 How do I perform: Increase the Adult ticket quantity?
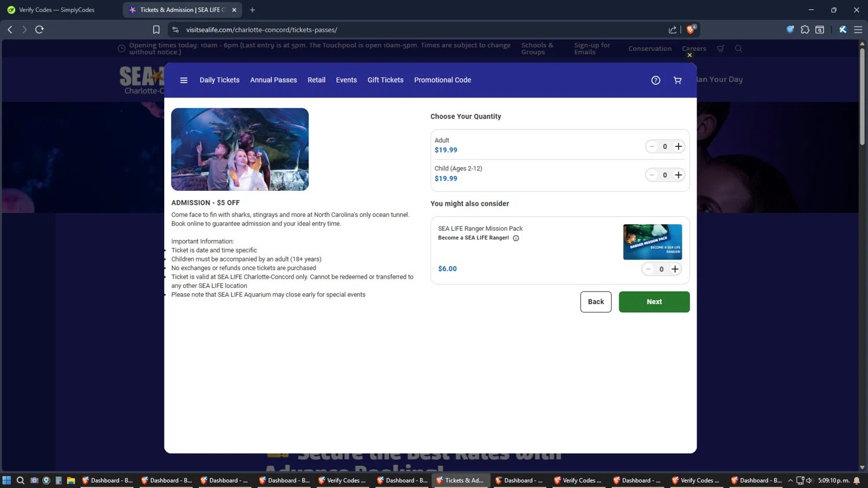tap(678, 147)
